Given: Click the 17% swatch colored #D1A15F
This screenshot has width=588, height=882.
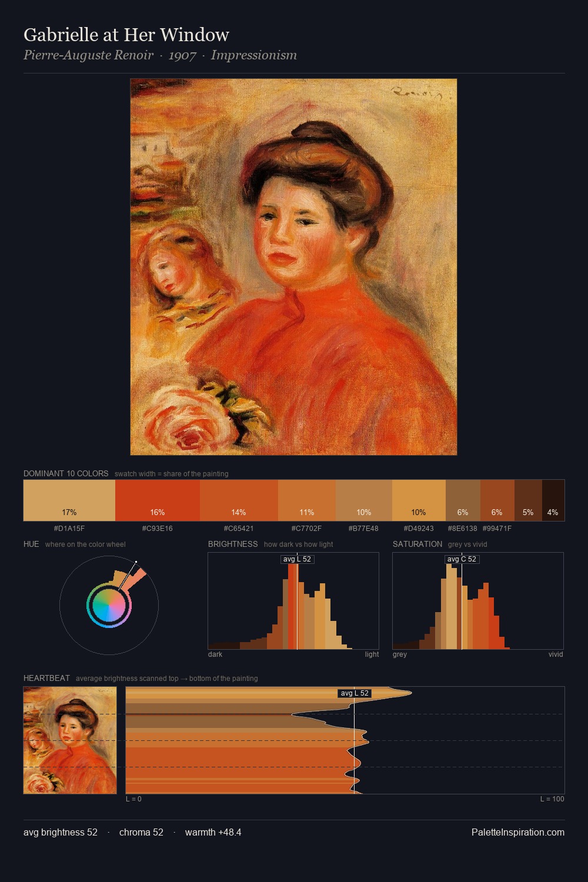Looking at the screenshot, I should coord(69,500).
